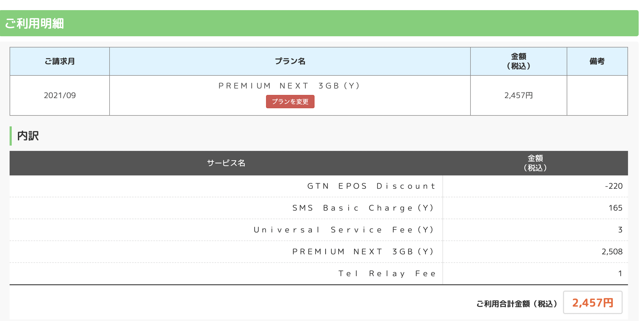644x321 pixels.
Task: Click the サービス名 dark header
Action: click(226, 163)
